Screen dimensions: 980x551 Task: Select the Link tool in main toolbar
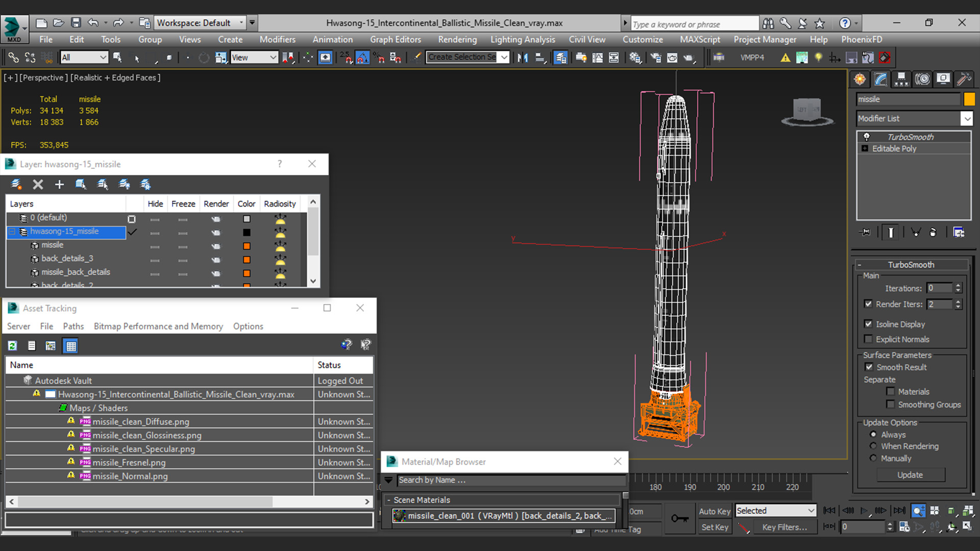(x=13, y=58)
